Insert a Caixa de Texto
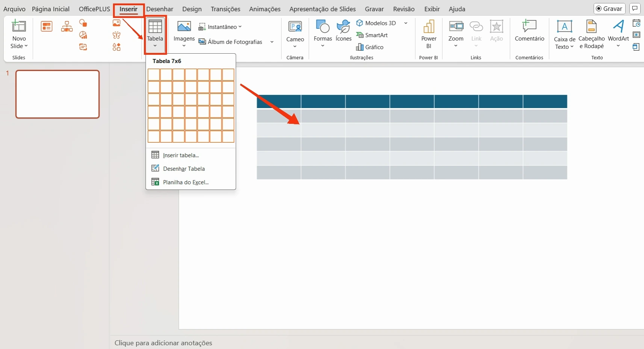This screenshot has width=644, height=349. 564,35
